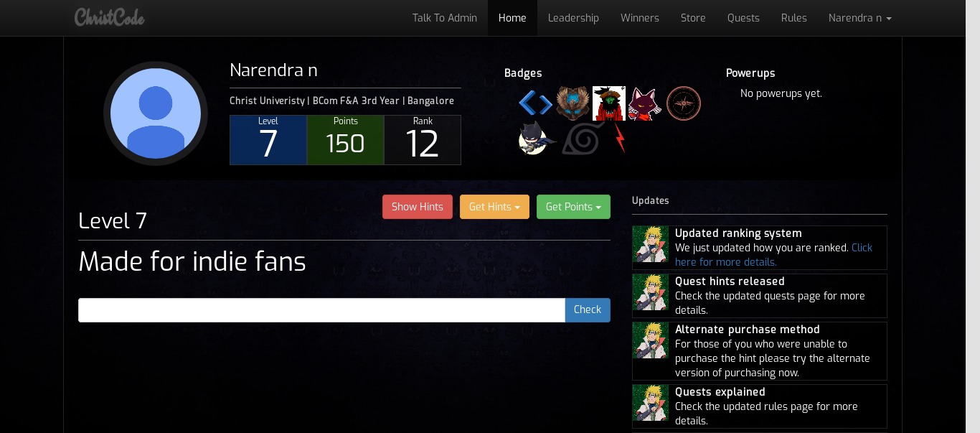Select the Ravenclaw eagle crest badge
Image resolution: width=980 pixels, height=433 pixels.
click(573, 103)
